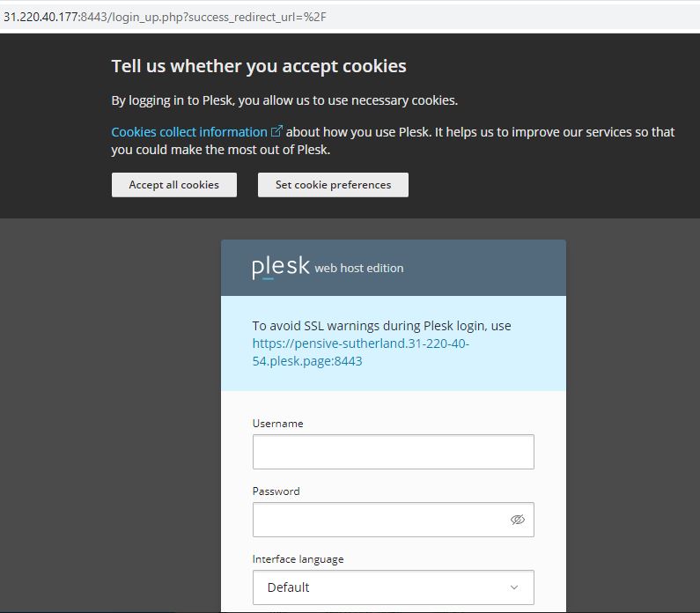Image resolution: width=700 pixels, height=613 pixels.
Task: Click the web host edition text
Action: tap(359, 269)
